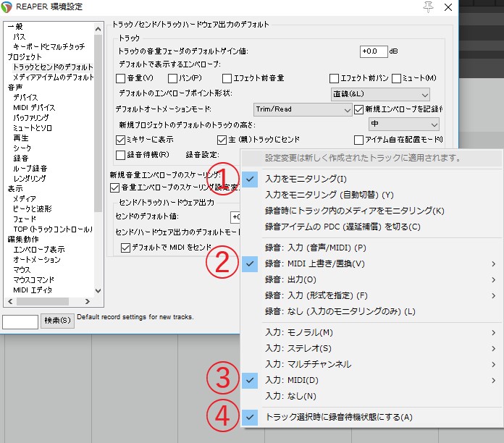Viewport: 504px width, 443px height.
Task: Choose 録音アイテムの PDC を切る(C)
Action: tap(372, 227)
